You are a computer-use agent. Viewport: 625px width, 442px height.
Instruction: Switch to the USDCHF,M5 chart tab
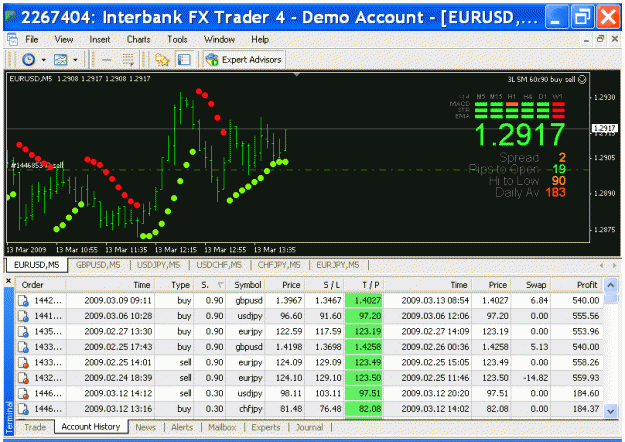click(x=219, y=265)
